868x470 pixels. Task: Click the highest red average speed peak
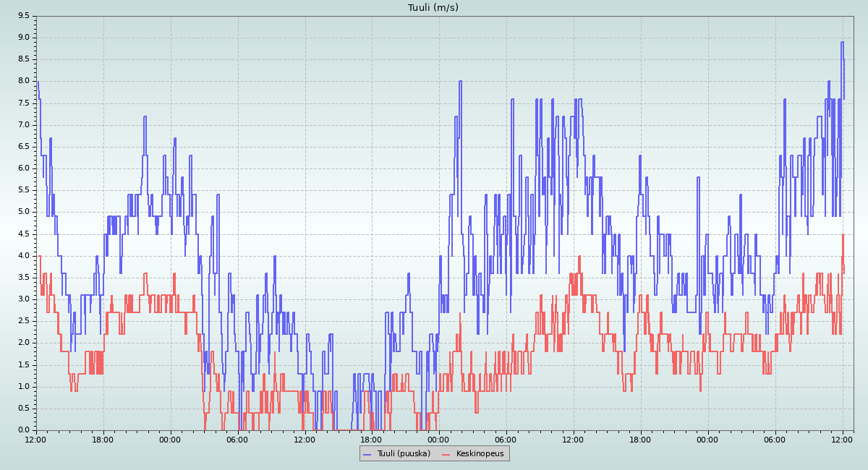click(x=843, y=235)
